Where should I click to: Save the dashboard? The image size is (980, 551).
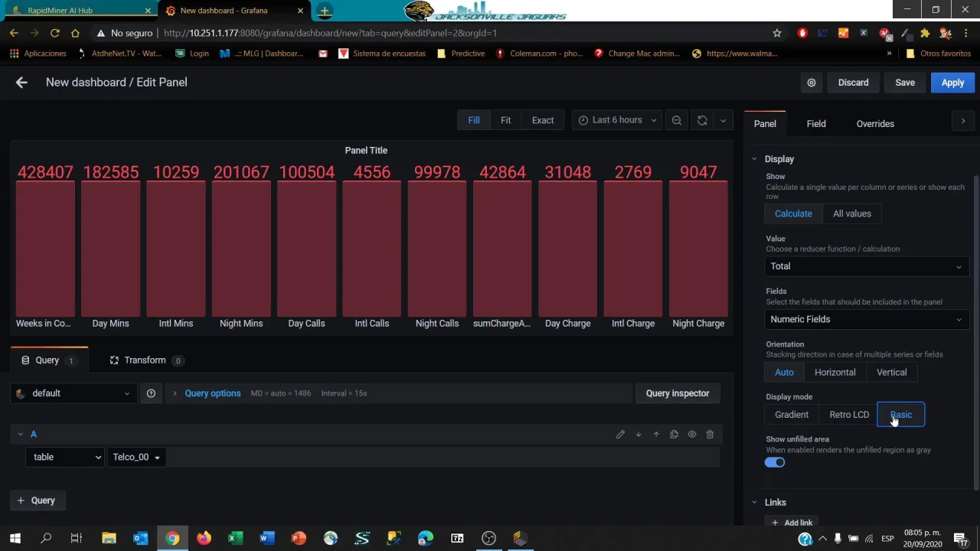tap(905, 83)
